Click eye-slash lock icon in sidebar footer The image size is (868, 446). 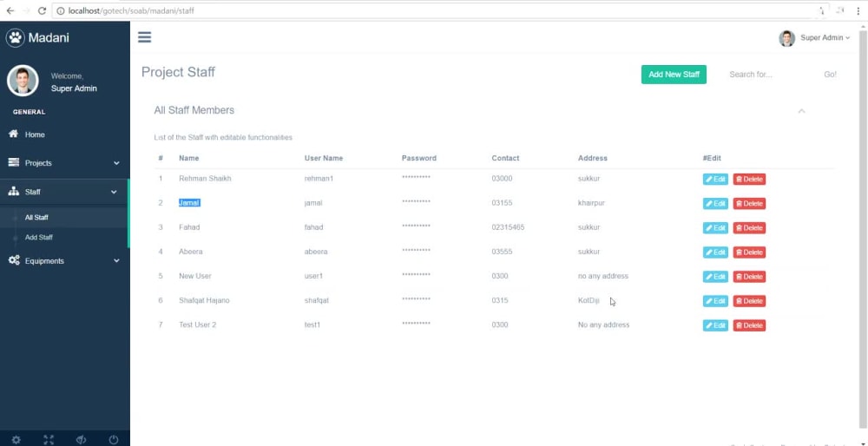tap(81, 440)
